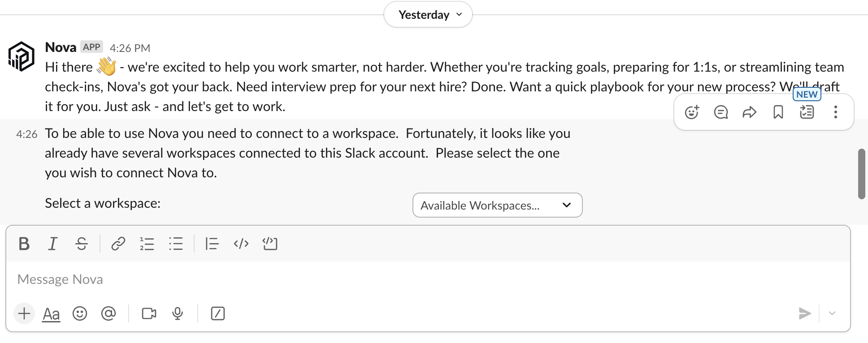Forward Nova's welcome message

point(749,112)
